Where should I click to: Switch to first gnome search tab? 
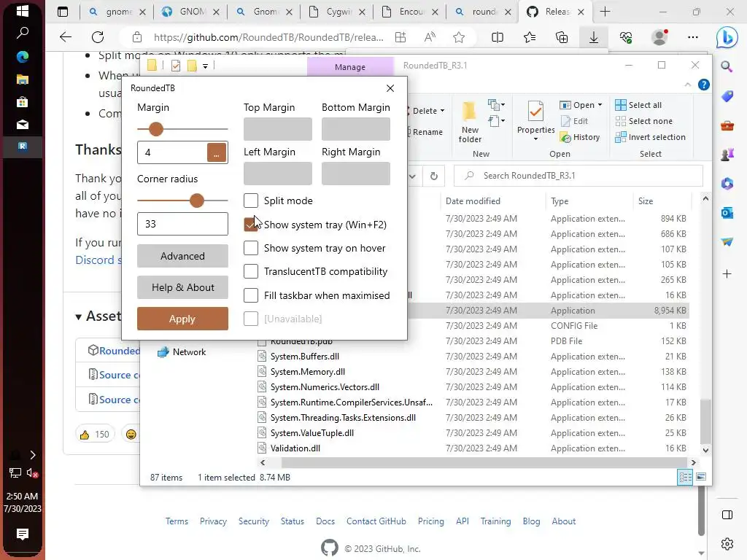point(117,12)
